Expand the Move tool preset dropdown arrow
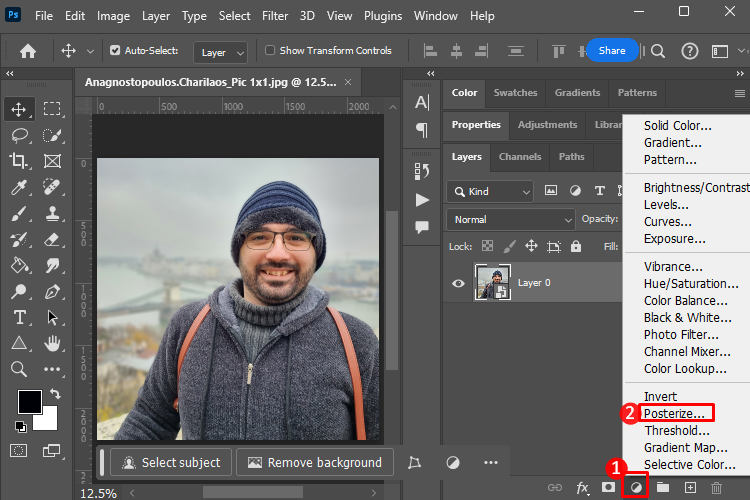Image resolution: width=750 pixels, height=500 pixels. [x=90, y=51]
